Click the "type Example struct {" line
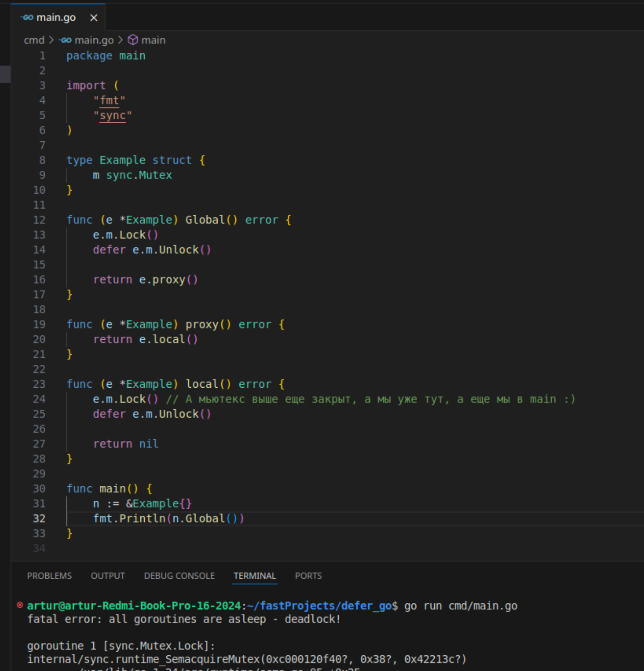The width and height of the screenshot is (644, 671). click(x=136, y=160)
